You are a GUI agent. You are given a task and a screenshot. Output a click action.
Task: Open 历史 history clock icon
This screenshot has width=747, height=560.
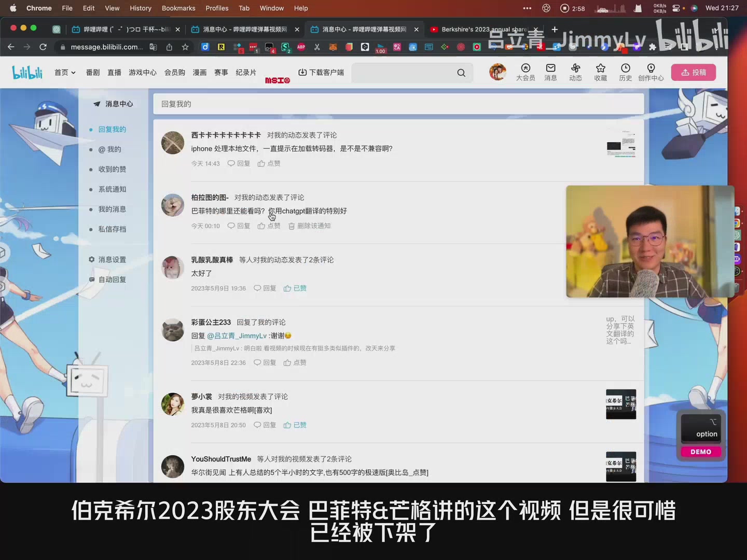pyautogui.click(x=625, y=72)
